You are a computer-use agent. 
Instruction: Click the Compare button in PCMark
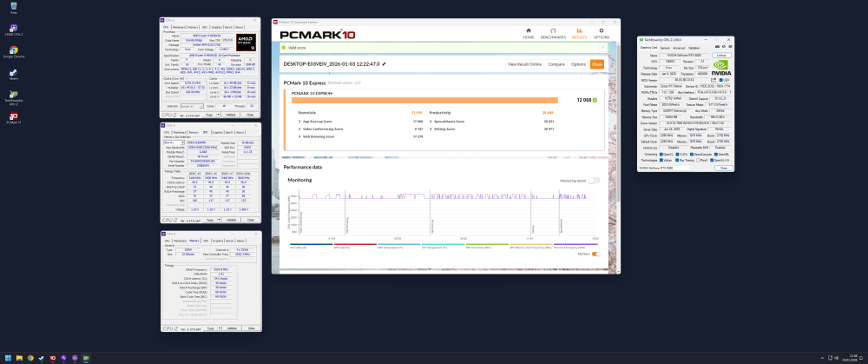[x=556, y=64]
